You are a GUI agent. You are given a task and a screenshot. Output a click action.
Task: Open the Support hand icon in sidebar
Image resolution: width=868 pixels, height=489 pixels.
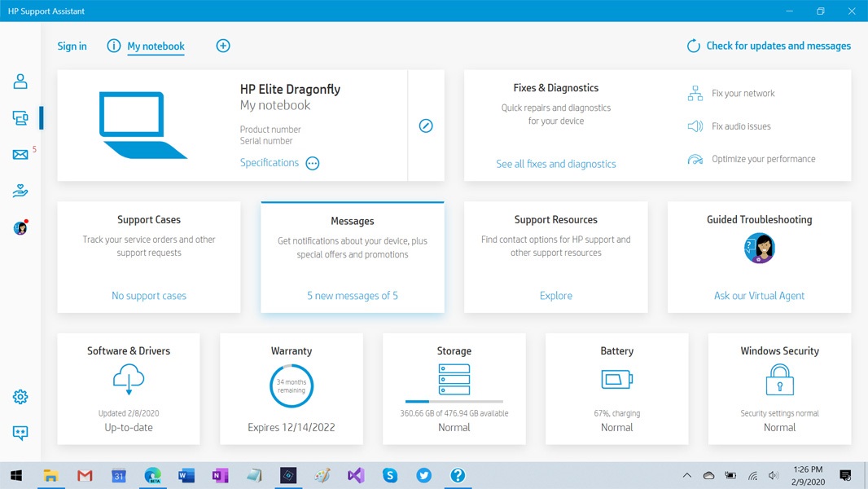pyautogui.click(x=20, y=192)
